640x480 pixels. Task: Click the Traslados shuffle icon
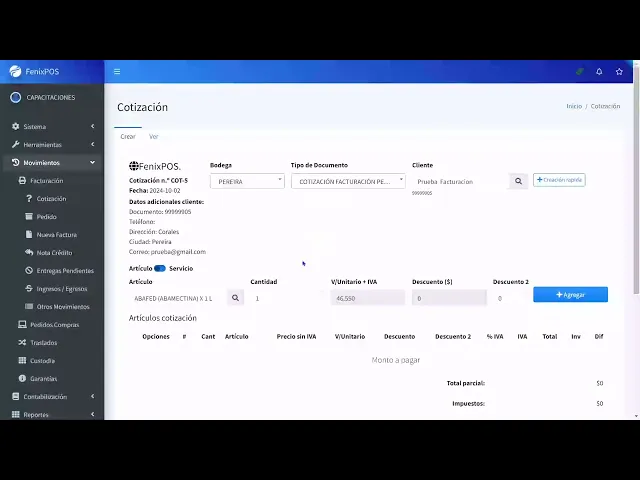tap(22, 342)
